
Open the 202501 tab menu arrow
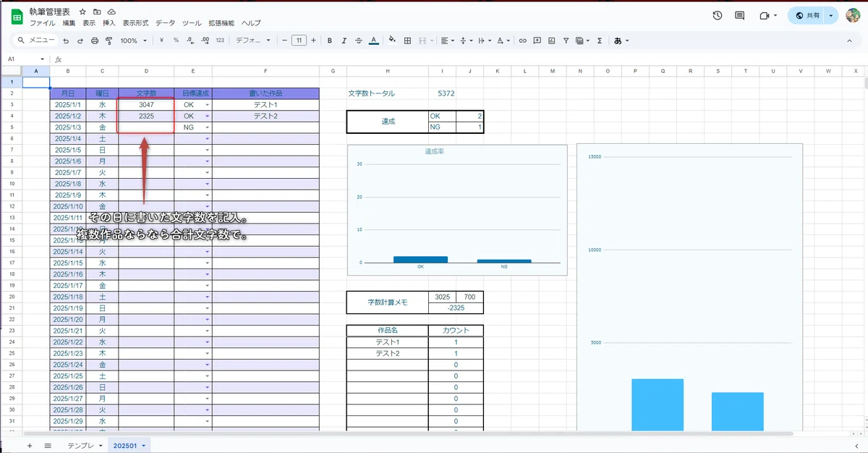[x=144, y=445]
